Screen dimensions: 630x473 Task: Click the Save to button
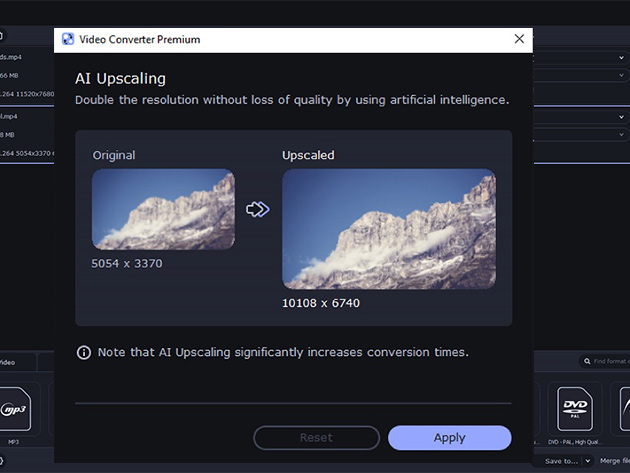(561, 461)
